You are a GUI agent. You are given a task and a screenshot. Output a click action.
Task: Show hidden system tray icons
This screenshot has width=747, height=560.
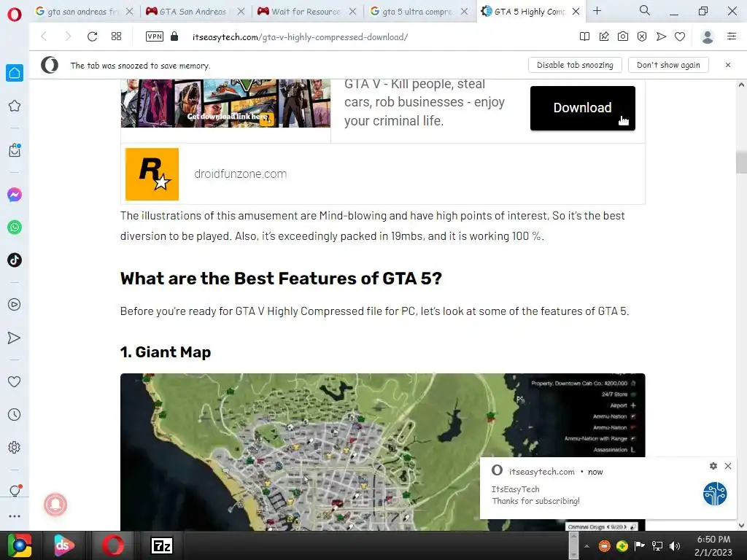click(x=587, y=546)
